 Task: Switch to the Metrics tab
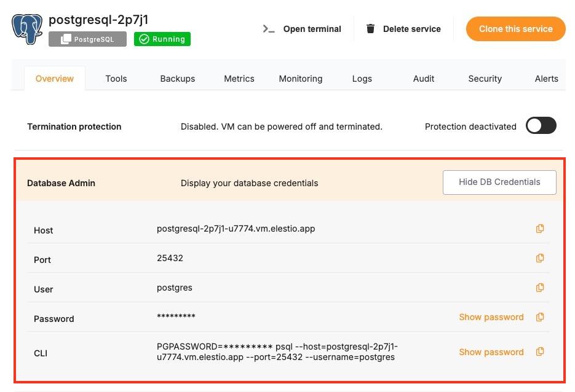239,78
